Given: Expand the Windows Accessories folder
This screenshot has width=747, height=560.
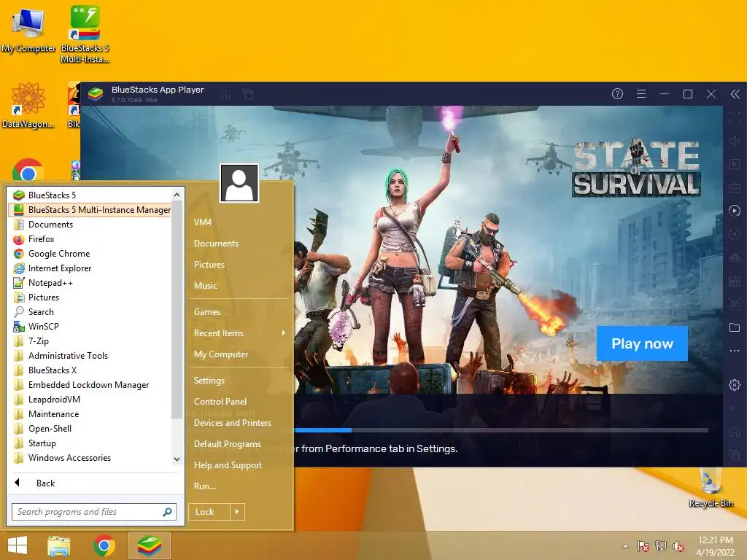Looking at the screenshot, I should [89, 458].
